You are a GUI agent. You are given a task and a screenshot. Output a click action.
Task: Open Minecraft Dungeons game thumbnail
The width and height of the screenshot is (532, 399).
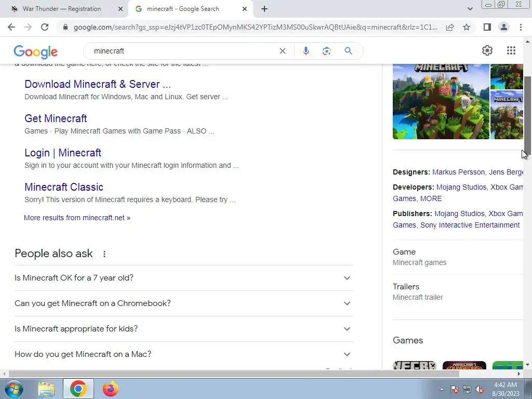coord(464,365)
